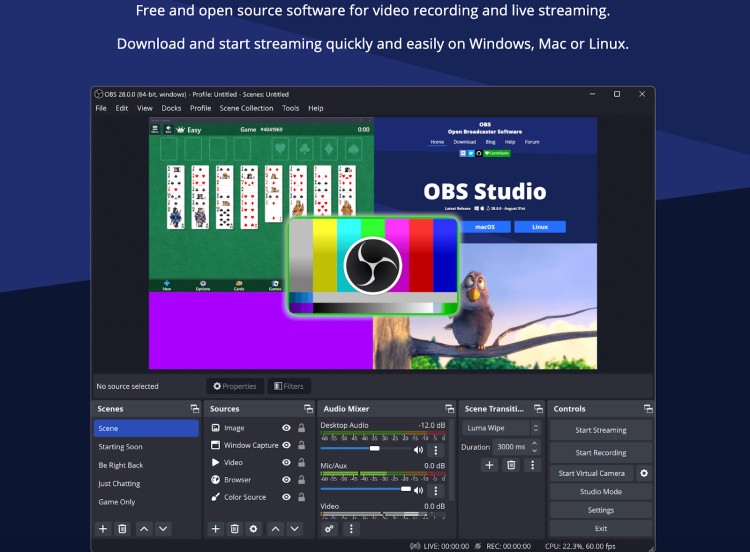This screenshot has height=552, width=750.
Task: Toggle lock on Browser source
Action: (301, 479)
